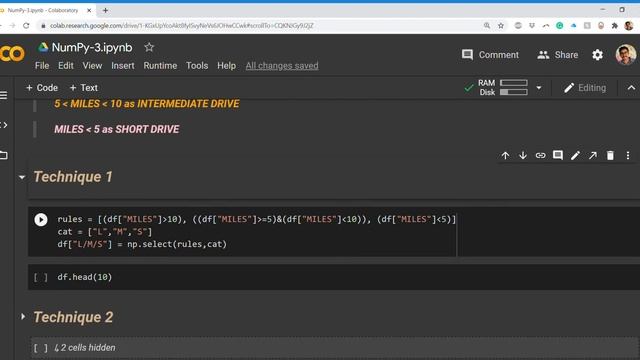Open the Google account avatar
Screen dimensions: 640x360
626,55
